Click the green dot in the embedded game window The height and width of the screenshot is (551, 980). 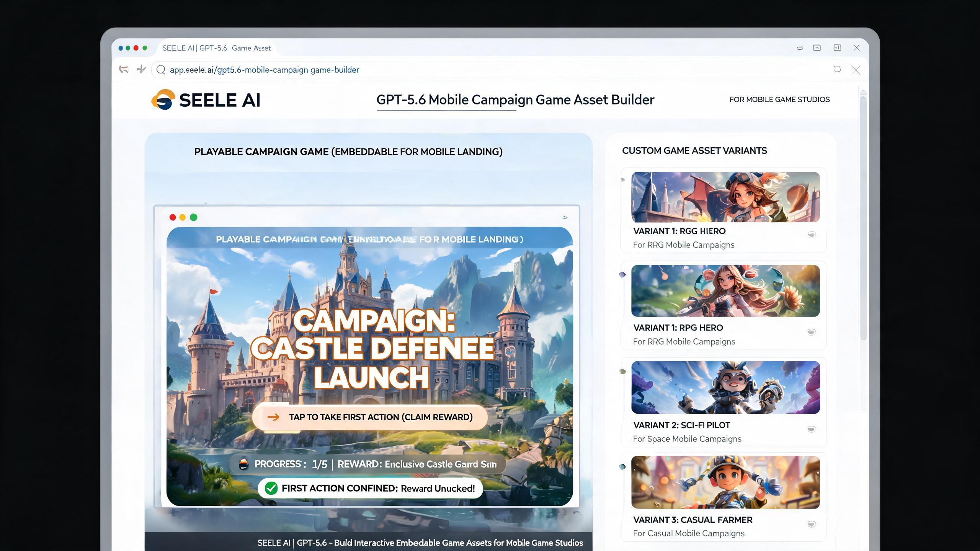coord(194,217)
